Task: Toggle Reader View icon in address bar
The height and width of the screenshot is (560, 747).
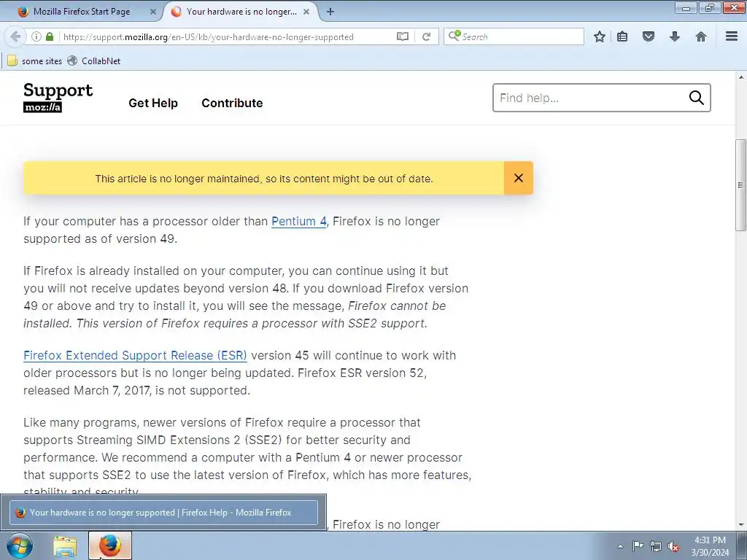Action: [403, 36]
